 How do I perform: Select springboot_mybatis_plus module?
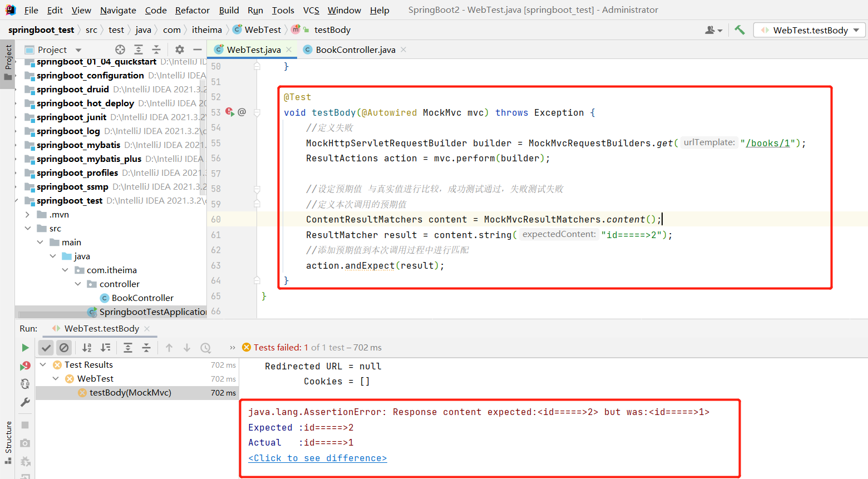[89, 159]
